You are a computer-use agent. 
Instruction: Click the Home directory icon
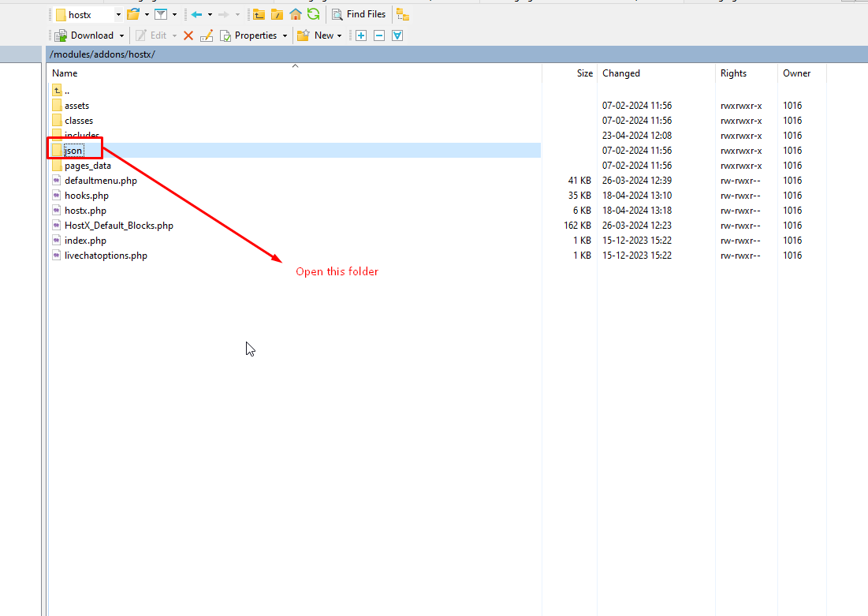(x=295, y=14)
